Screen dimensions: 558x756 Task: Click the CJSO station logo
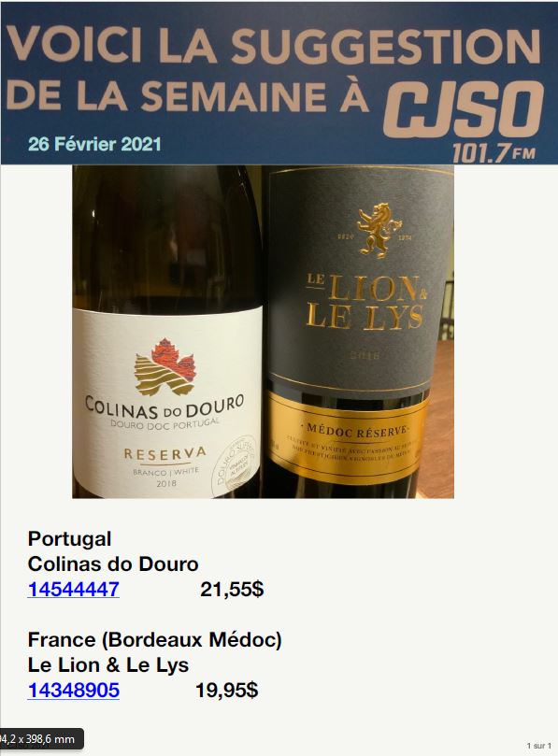pos(464,110)
